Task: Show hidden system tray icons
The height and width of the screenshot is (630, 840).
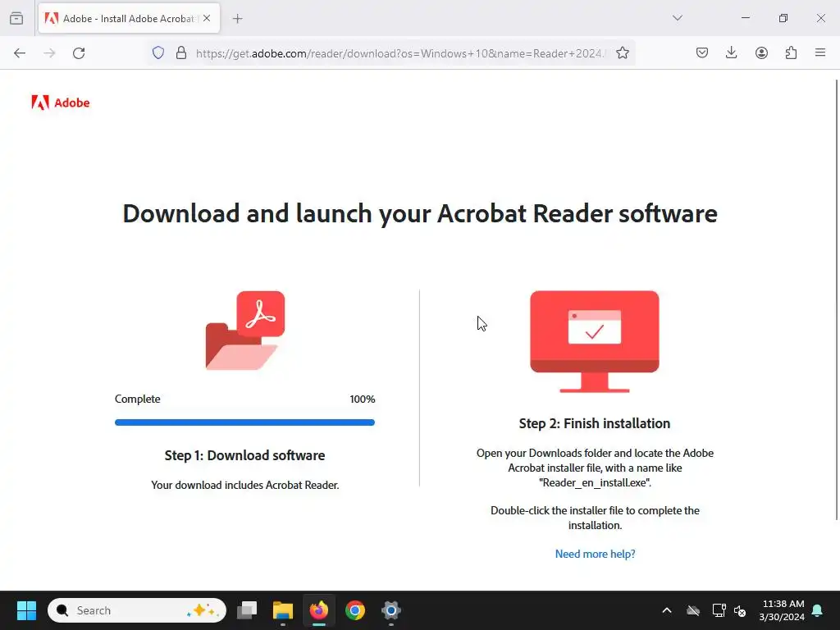Action: pyautogui.click(x=667, y=610)
